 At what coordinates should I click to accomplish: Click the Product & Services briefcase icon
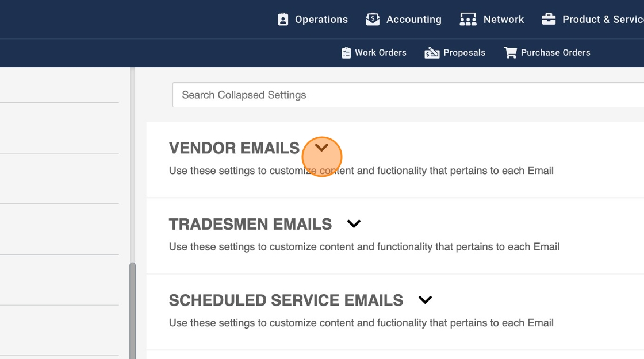pos(549,20)
